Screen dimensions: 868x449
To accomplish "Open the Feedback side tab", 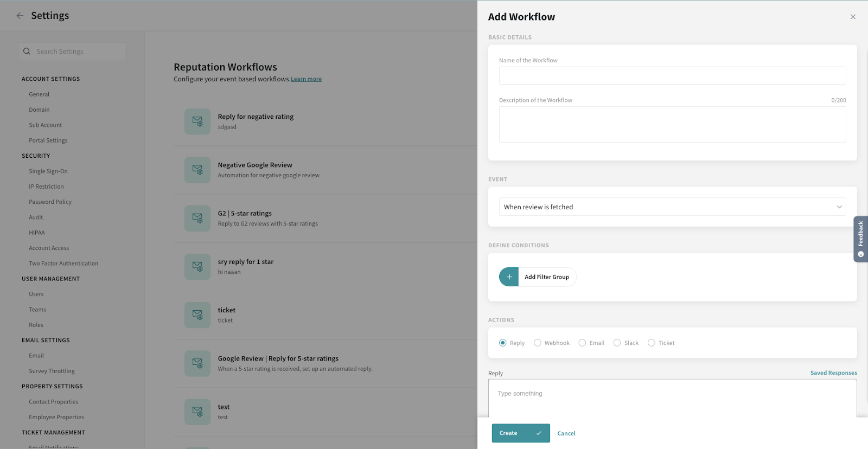I will [x=860, y=239].
